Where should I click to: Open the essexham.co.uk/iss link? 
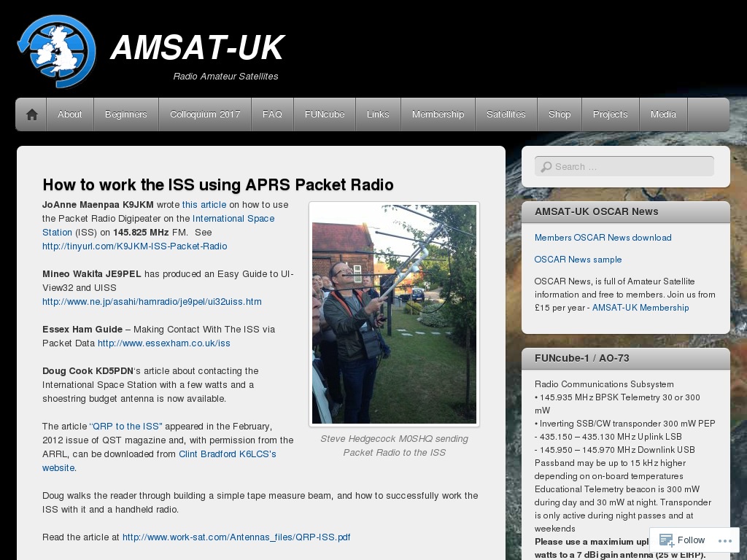pos(164,343)
